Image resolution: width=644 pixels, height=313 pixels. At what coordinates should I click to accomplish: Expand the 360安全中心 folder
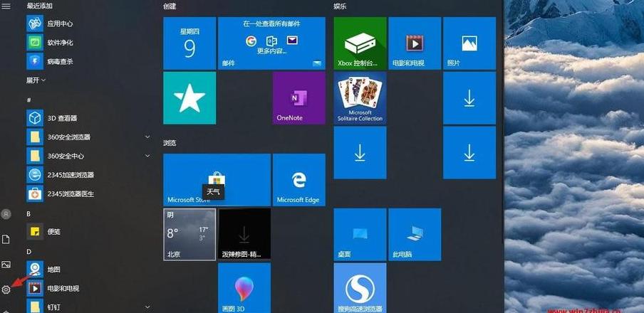pos(90,156)
